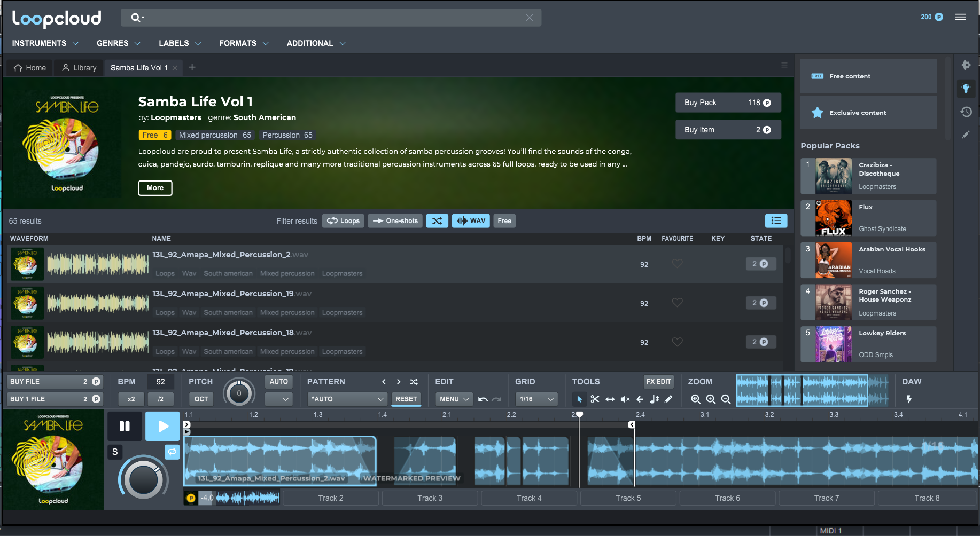Go to the next pattern arrow
The height and width of the screenshot is (536, 980).
(x=399, y=382)
